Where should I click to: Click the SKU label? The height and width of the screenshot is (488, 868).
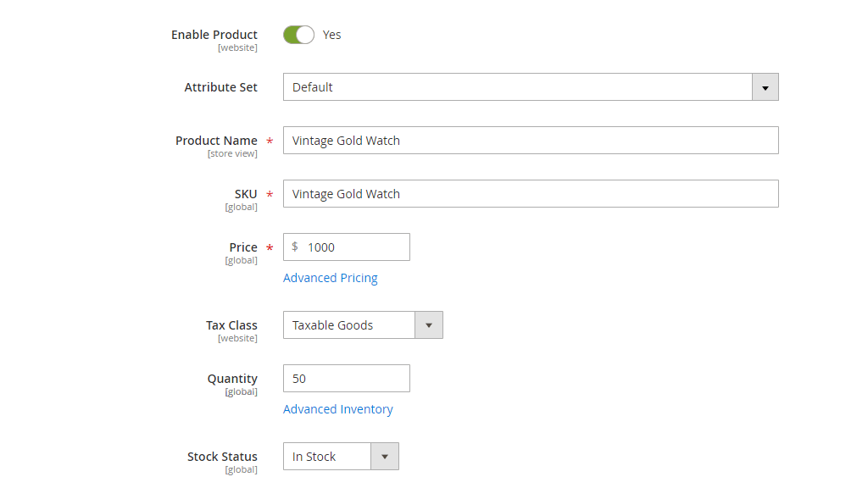246,194
